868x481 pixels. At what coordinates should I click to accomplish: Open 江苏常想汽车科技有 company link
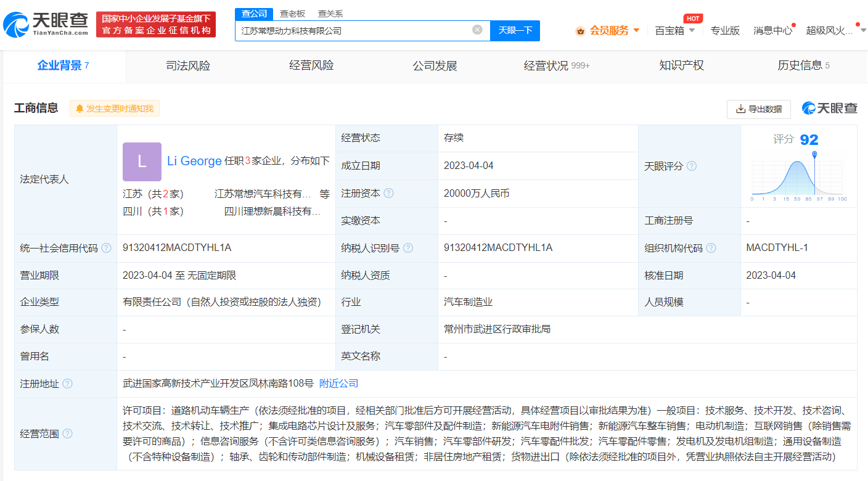(263, 194)
